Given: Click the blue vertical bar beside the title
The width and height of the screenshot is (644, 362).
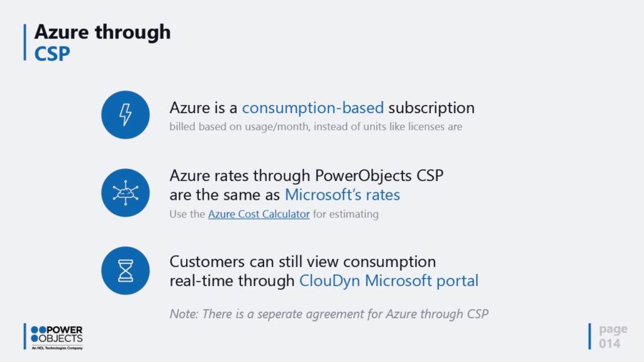Looking at the screenshot, I should (25, 42).
